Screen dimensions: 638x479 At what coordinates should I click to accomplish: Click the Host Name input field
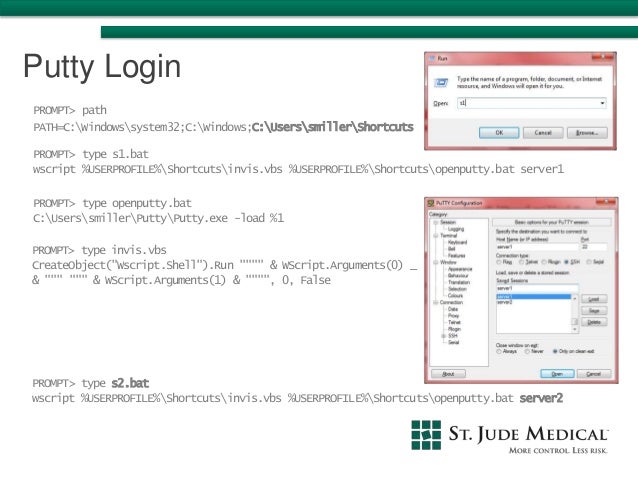click(537, 247)
